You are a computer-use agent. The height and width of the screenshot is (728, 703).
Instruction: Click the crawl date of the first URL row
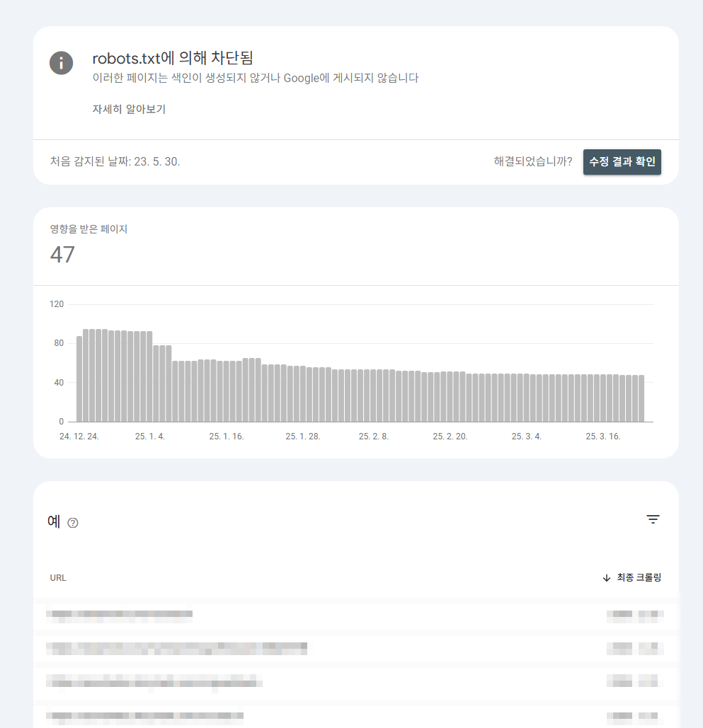634,615
